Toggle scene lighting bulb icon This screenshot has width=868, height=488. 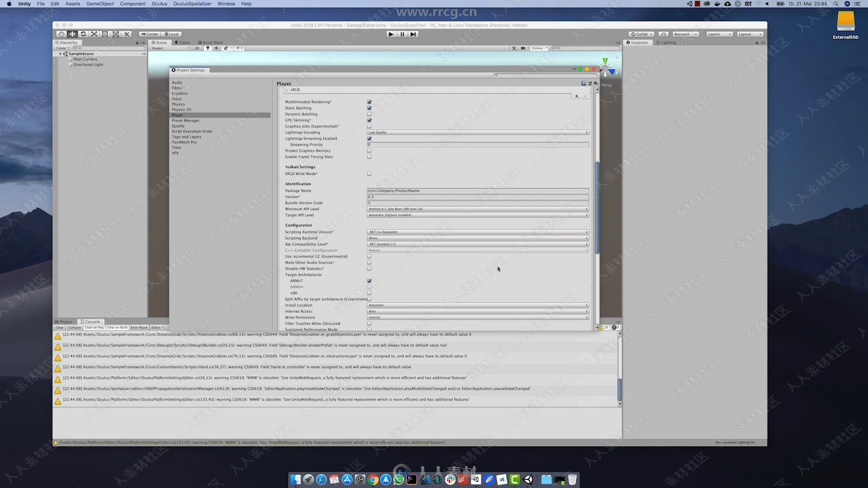208,48
